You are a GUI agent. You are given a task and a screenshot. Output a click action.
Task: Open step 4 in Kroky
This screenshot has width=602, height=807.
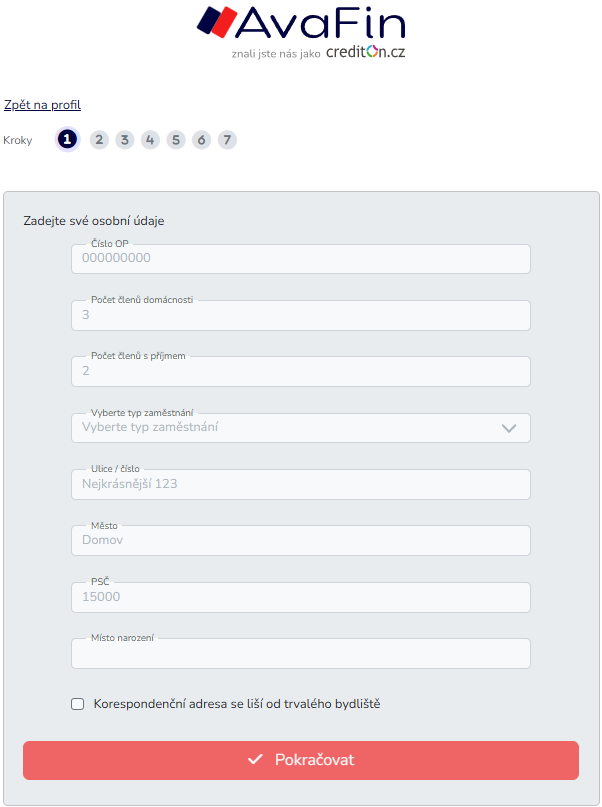click(x=150, y=140)
